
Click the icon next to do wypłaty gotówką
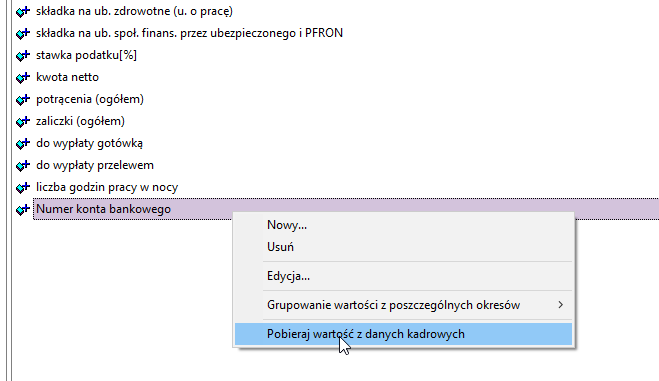(23, 143)
